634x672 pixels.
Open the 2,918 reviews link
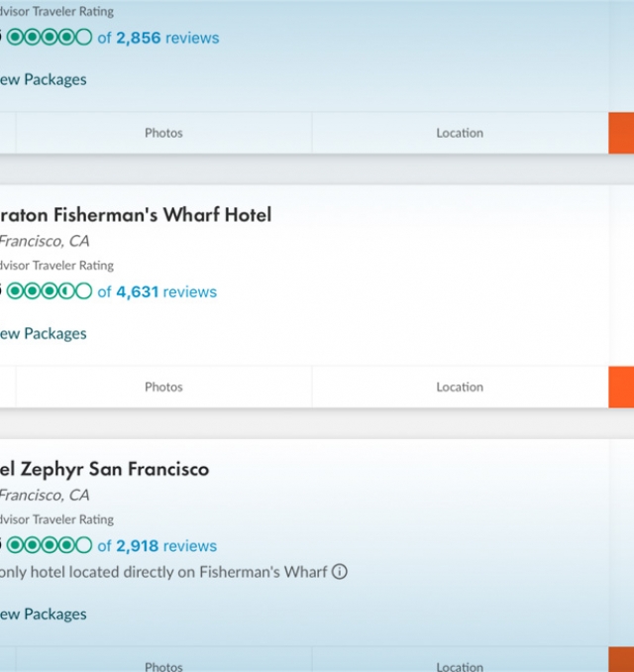tap(157, 546)
